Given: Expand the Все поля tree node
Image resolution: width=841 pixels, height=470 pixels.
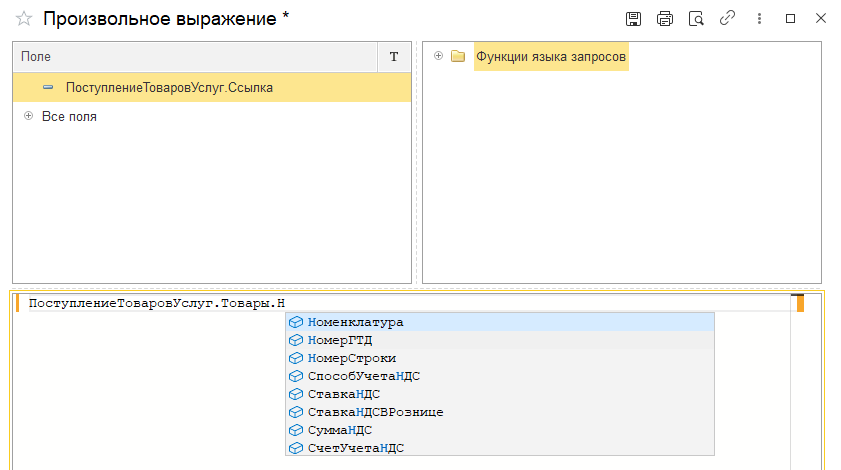Looking at the screenshot, I should coord(28,116).
